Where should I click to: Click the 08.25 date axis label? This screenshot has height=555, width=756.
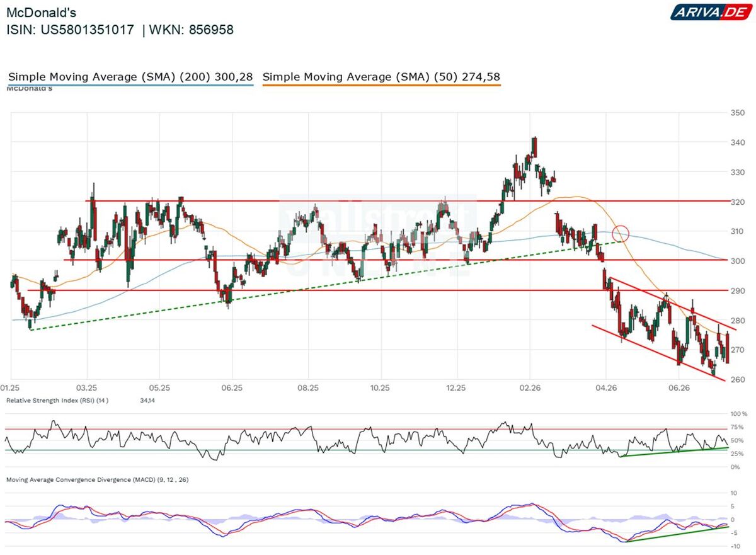[307, 389]
